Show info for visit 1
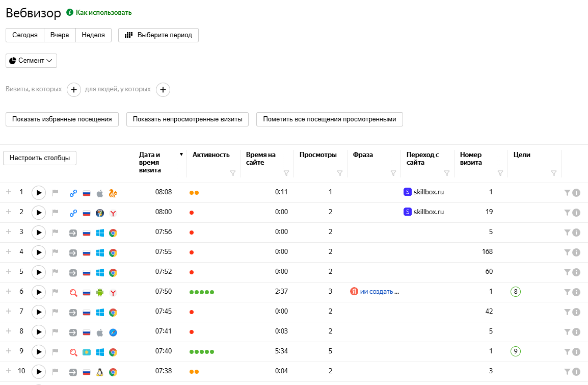Screen dimensions: 588x385 [x=576, y=193]
